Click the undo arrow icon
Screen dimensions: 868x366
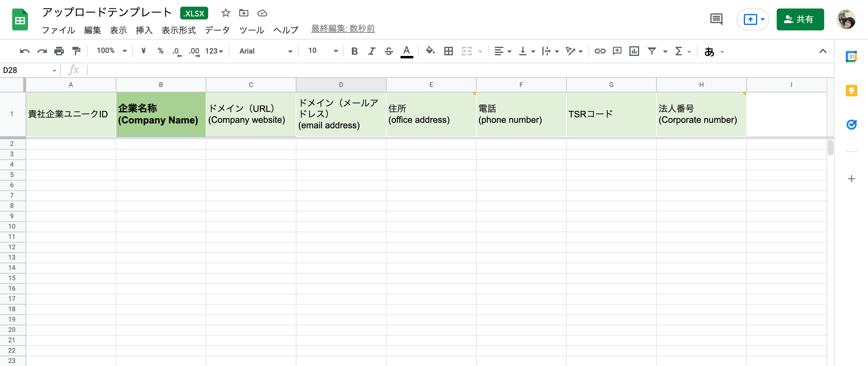pos(25,51)
